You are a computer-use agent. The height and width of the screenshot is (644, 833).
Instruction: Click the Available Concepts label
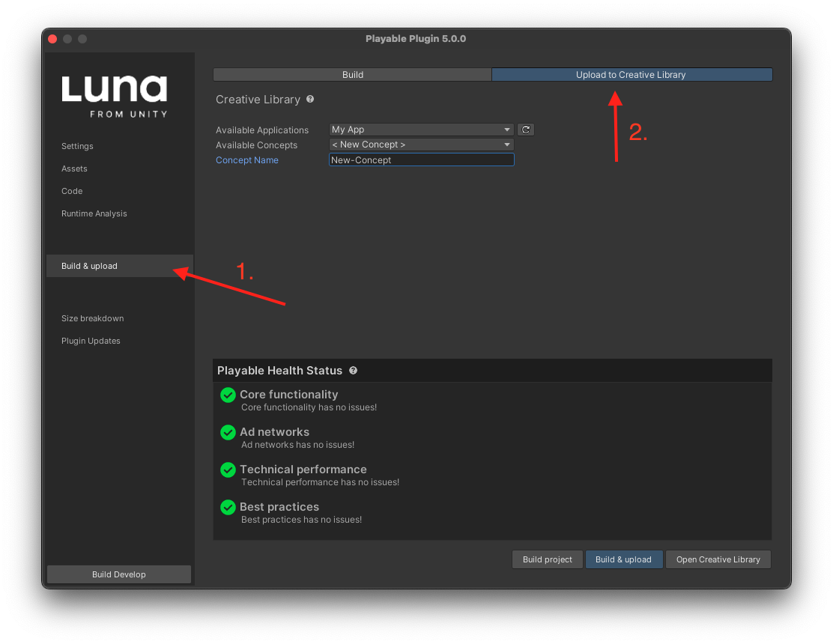tap(257, 145)
